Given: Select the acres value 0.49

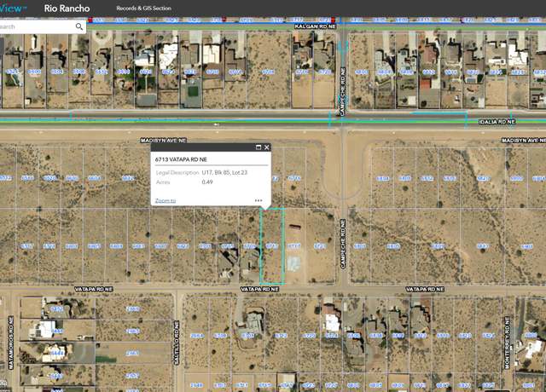Looking at the screenshot, I should (207, 182).
